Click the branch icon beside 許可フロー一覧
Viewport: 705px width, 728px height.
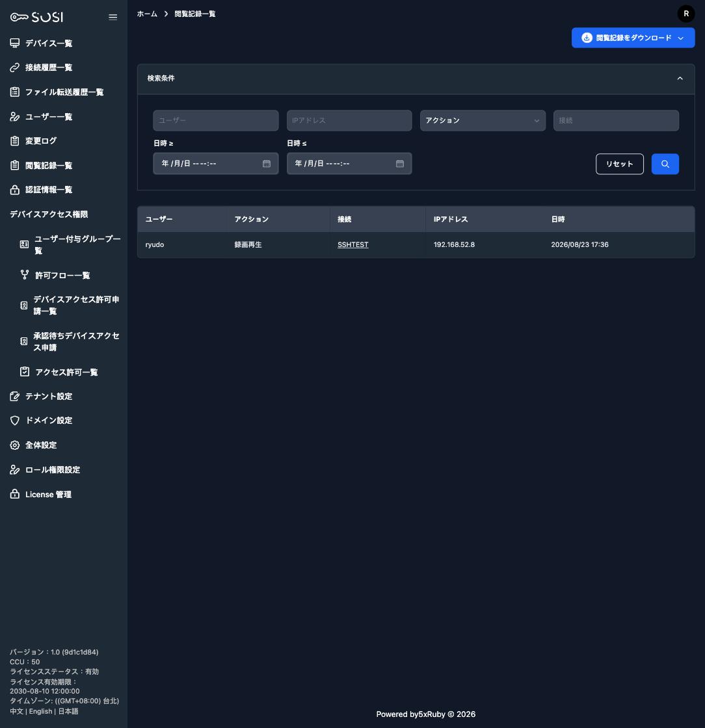click(x=25, y=275)
